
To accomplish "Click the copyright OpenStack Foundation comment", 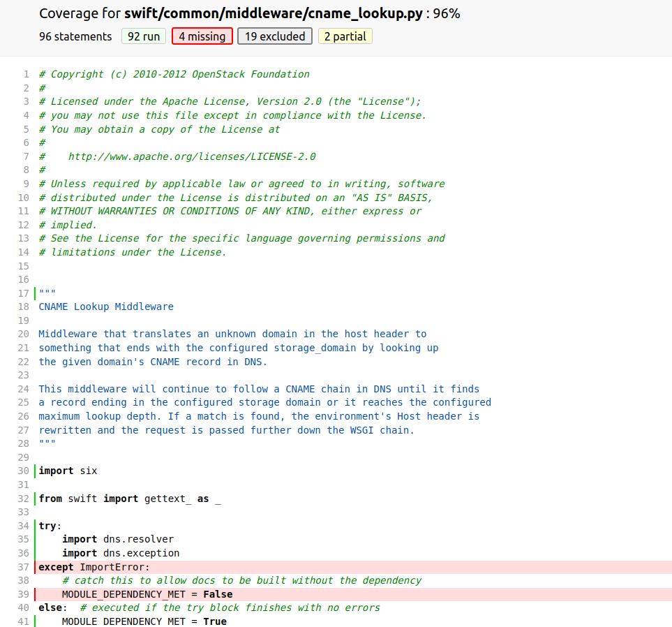I will [174, 74].
